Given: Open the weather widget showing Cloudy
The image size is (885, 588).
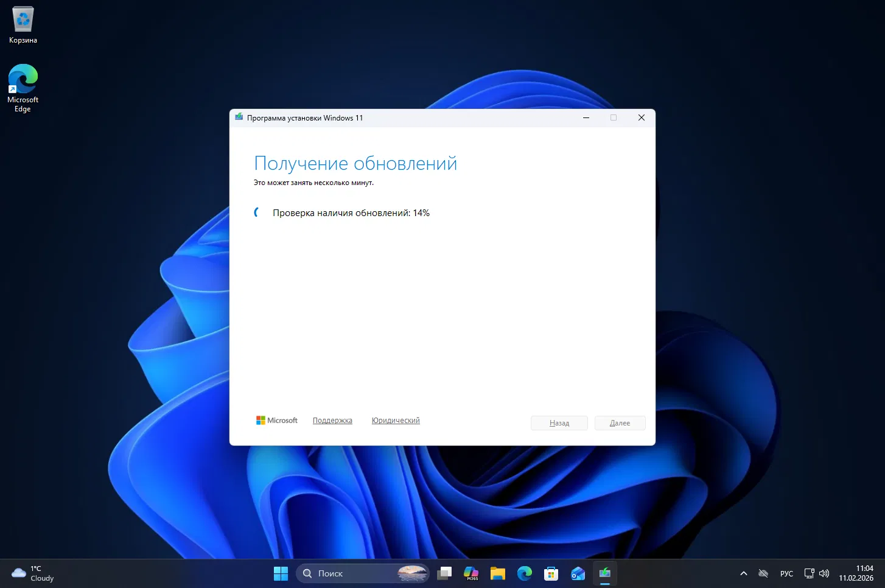Looking at the screenshot, I should [33, 573].
